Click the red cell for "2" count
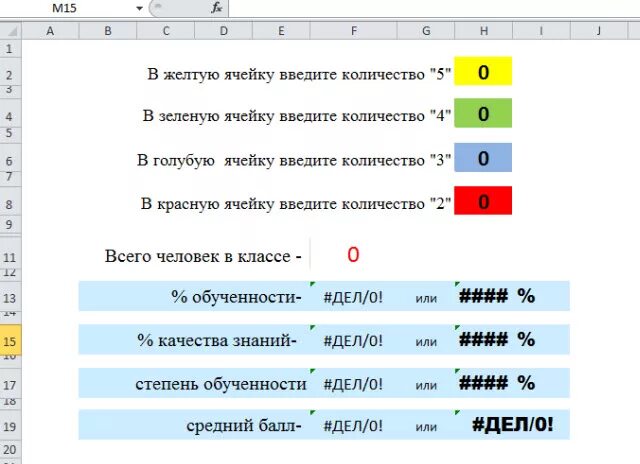Screen dimensions: 640x464 483,201
